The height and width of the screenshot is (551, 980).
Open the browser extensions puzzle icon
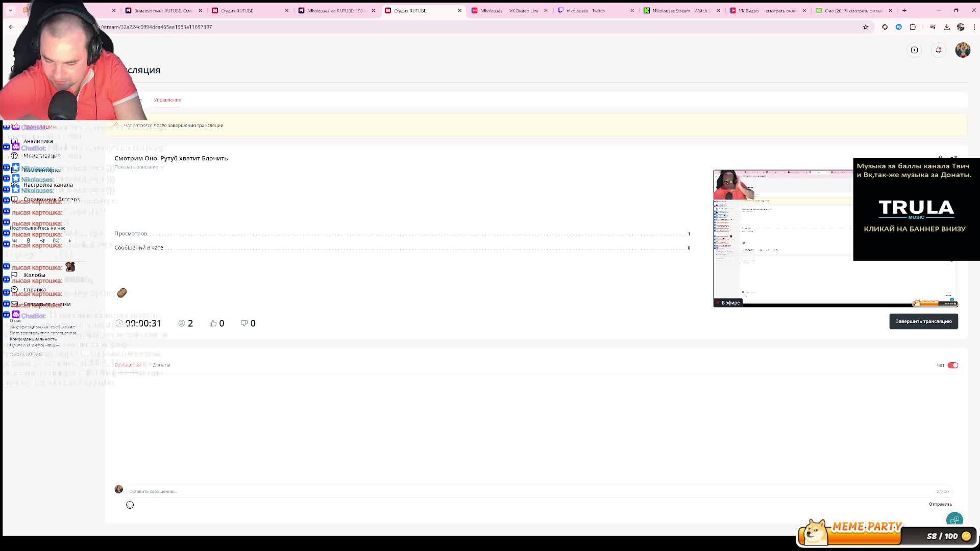point(913,27)
